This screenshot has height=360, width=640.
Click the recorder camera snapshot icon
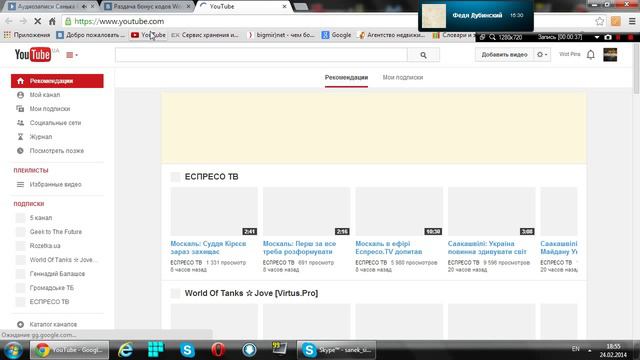click(x=608, y=37)
